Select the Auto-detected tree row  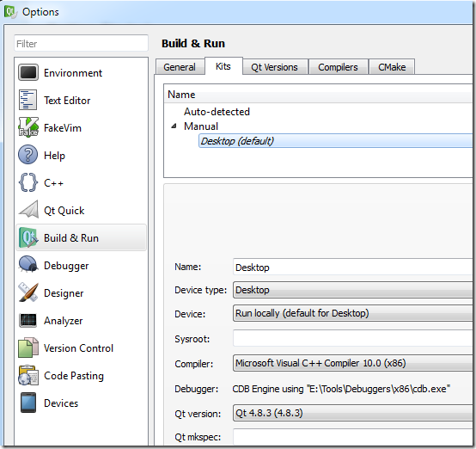[x=217, y=112]
